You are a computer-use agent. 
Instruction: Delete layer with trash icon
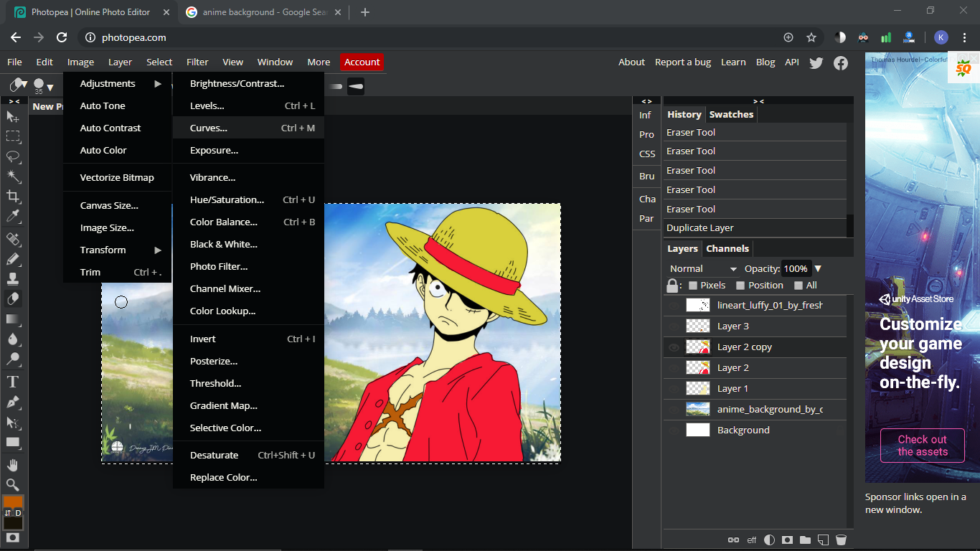pos(841,540)
